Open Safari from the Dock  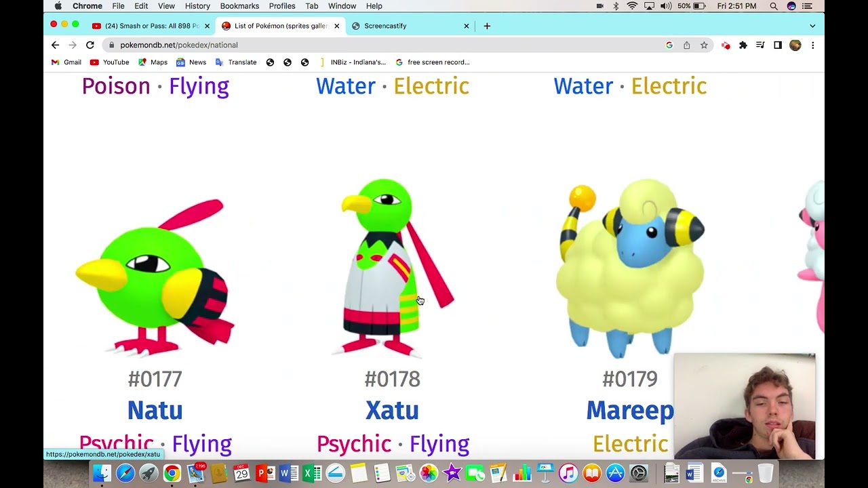click(125, 473)
